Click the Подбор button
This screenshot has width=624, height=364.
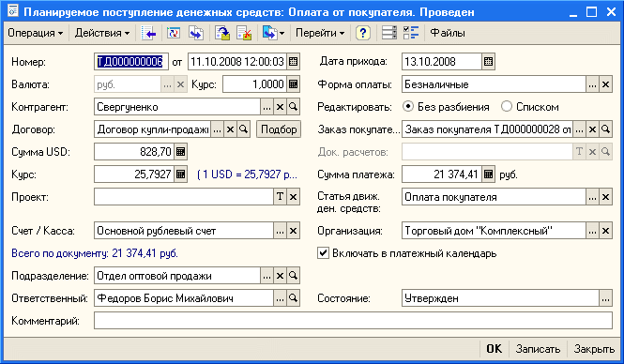pyautogui.click(x=279, y=129)
